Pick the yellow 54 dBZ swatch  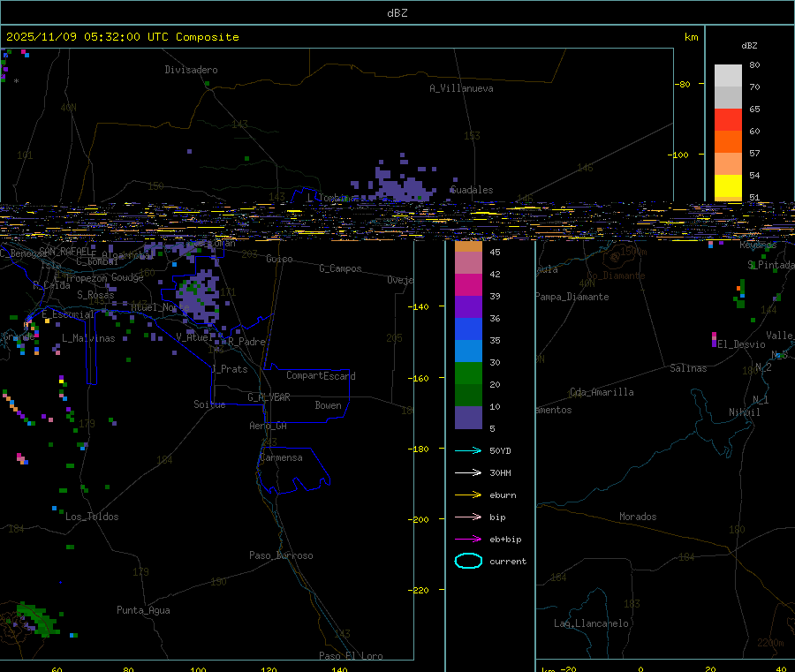(728, 185)
